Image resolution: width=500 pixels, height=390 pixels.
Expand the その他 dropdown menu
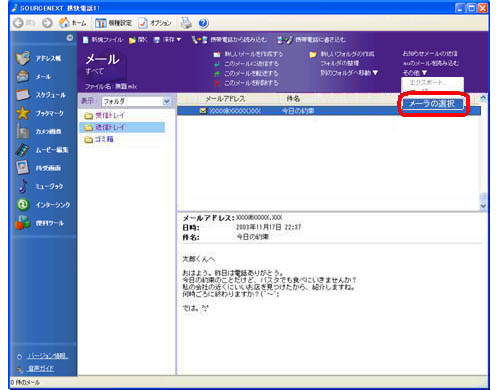(x=415, y=73)
